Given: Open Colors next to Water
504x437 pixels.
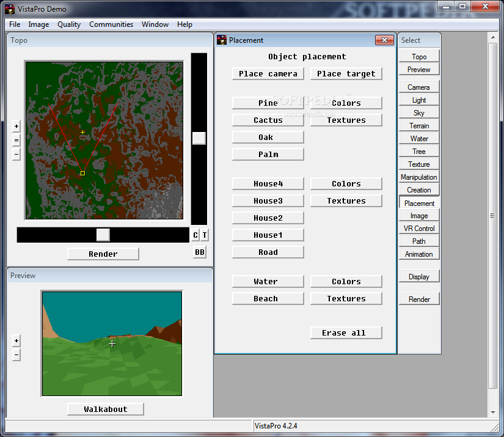Looking at the screenshot, I should coord(346,281).
